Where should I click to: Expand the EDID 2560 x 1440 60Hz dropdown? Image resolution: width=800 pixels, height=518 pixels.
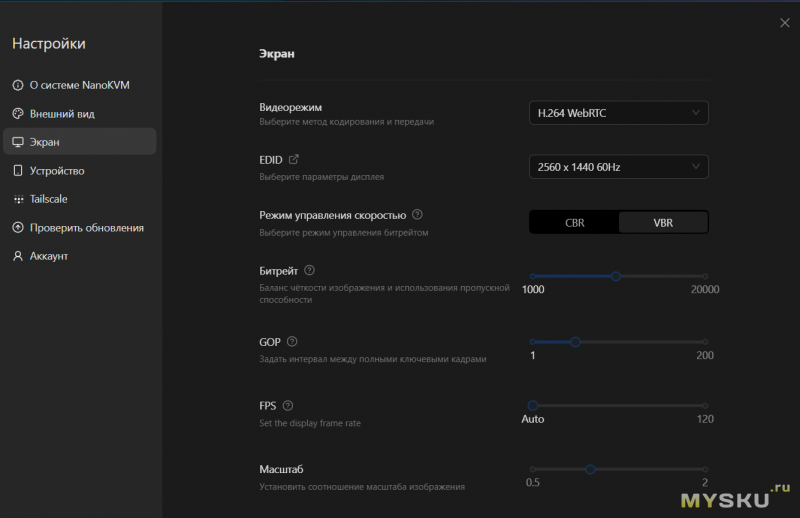(x=618, y=167)
